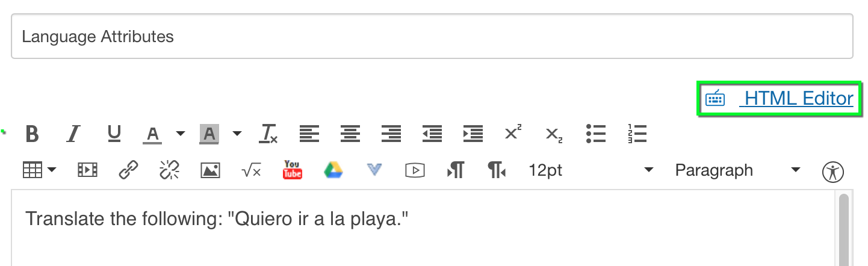Clear formatting from selected text

click(268, 134)
